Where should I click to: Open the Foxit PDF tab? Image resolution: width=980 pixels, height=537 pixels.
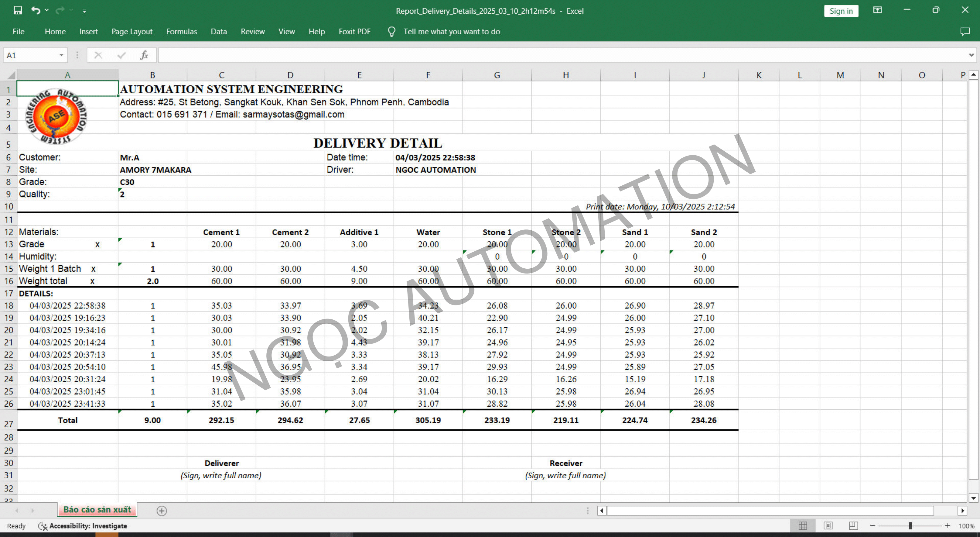(x=355, y=32)
